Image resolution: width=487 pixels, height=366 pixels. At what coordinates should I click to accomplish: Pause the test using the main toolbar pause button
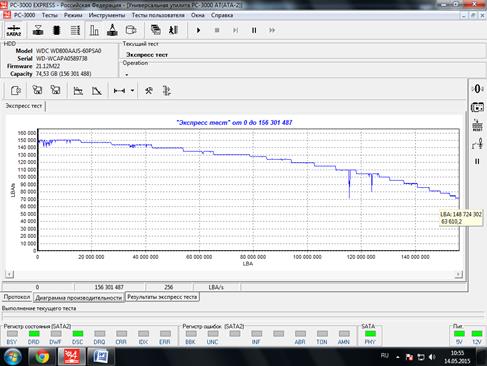click(254, 30)
